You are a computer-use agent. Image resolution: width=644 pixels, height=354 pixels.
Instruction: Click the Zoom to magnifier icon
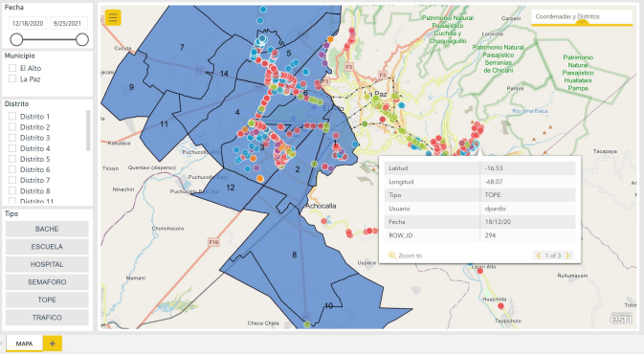point(392,255)
